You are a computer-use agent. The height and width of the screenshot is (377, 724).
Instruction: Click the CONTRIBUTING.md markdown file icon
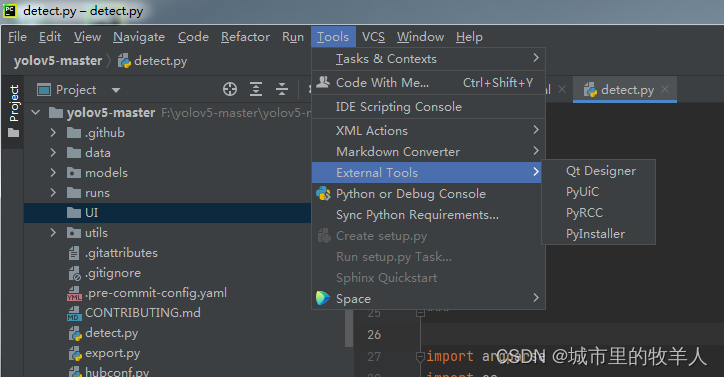point(74,313)
